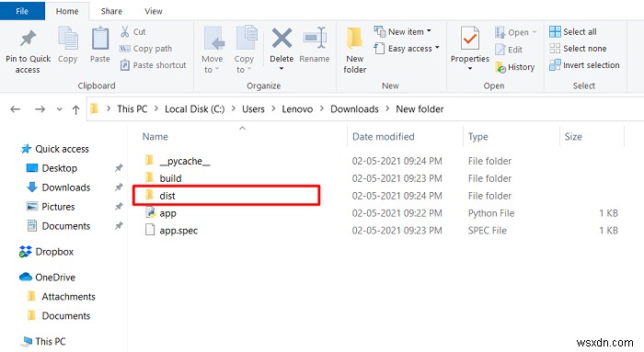The image size is (644, 352).
Task: Open Desktop in the navigation pane
Action: (x=59, y=168)
